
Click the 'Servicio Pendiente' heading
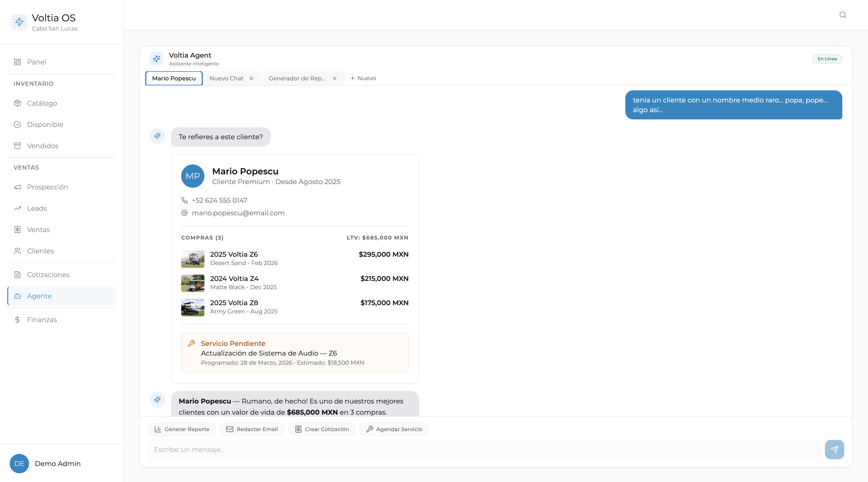[233, 343]
